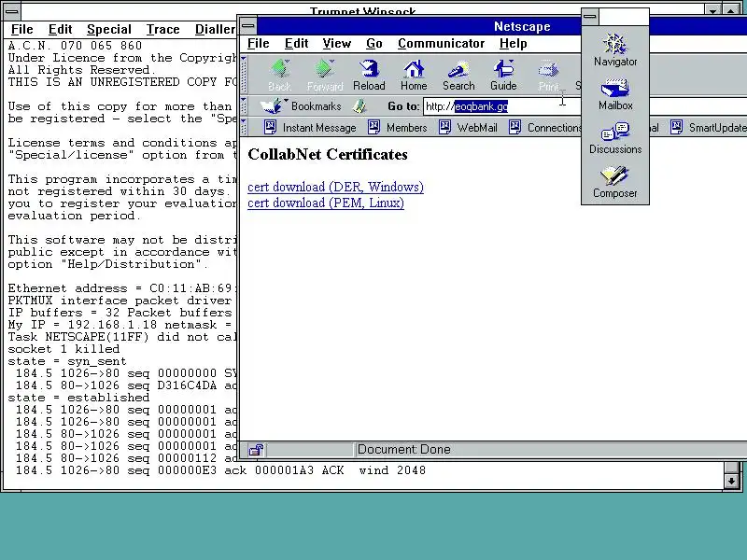Open Trumpet Winsock's Edit menu
The height and width of the screenshot is (560, 747).
(x=60, y=30)
